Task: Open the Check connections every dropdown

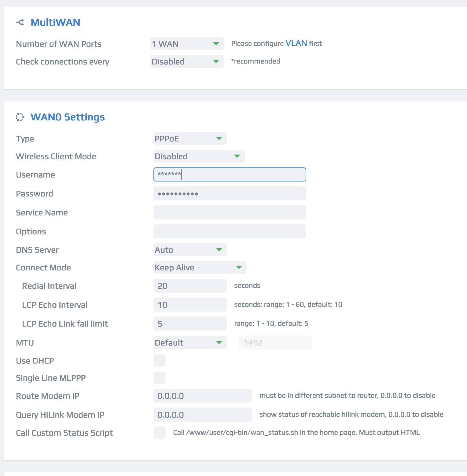Action: point(186,61)
